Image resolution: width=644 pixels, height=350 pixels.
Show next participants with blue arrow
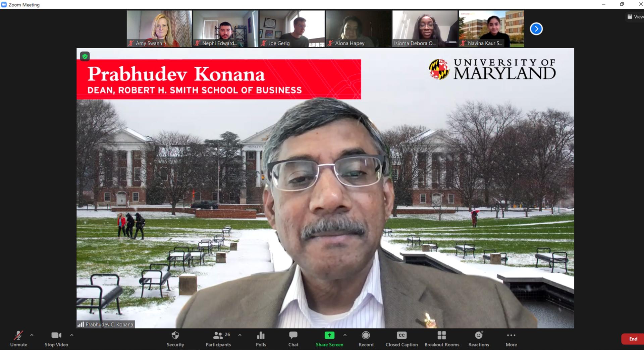tap(536, 29)
